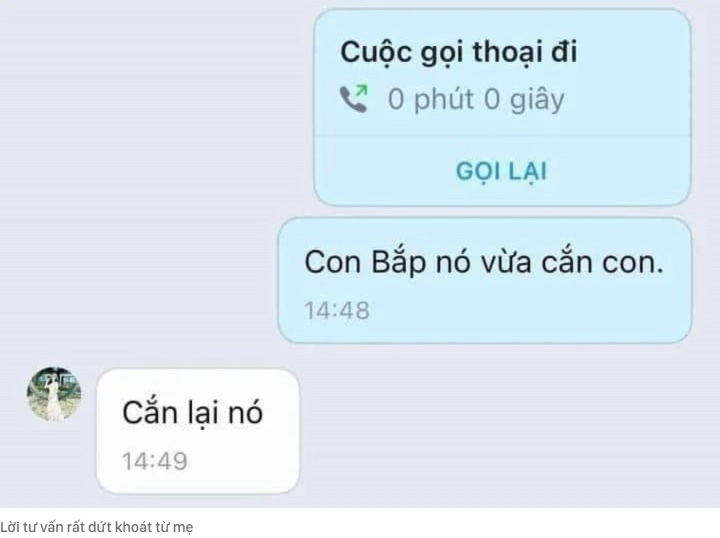Click the word 'thoại' in the call title
Screen dimensions: 720x538
click(x=507, y=53)
